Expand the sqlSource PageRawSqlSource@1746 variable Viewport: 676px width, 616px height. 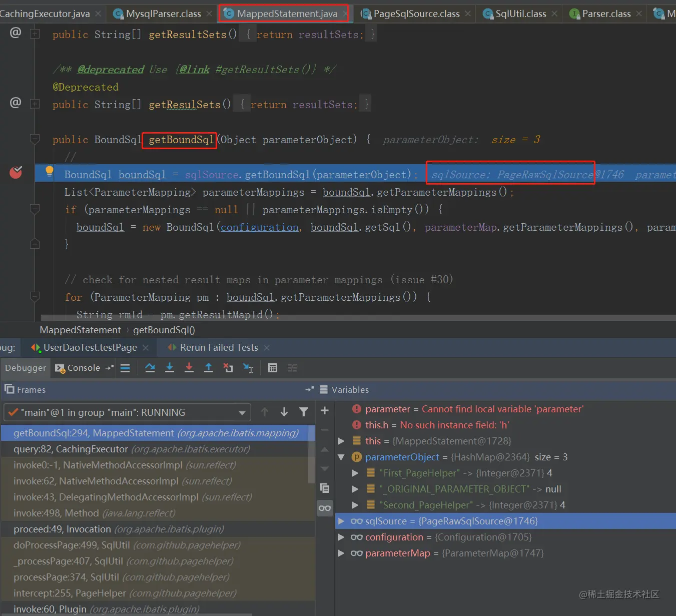341,521
